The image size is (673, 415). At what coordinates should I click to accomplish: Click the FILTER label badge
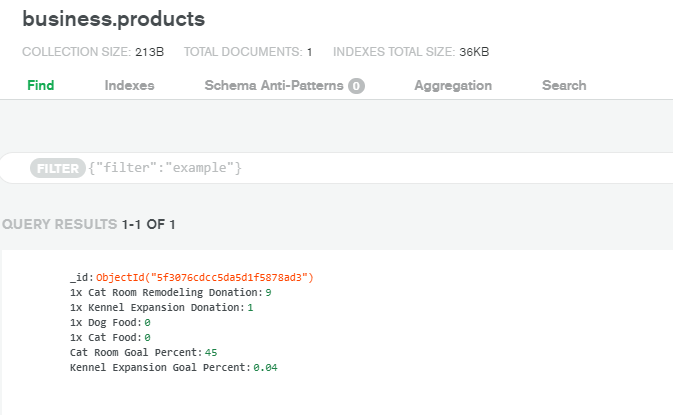click(x=57, y=169)
